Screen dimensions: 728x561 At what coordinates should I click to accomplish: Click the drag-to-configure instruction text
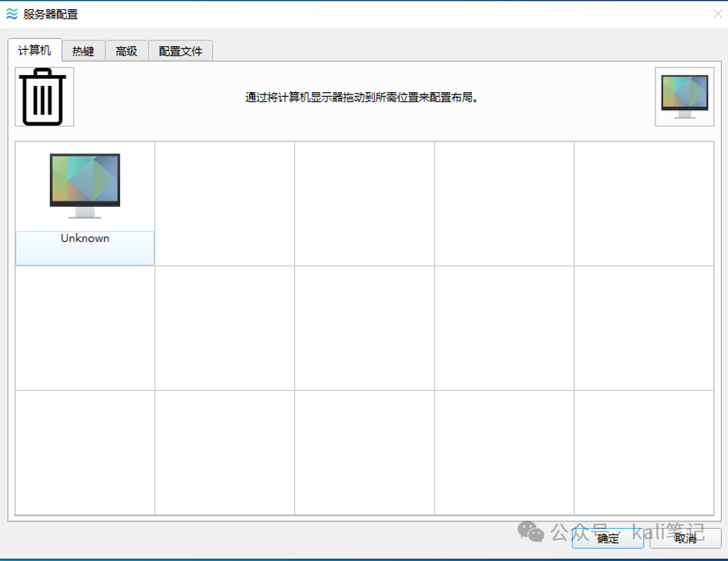coord(362,95)
